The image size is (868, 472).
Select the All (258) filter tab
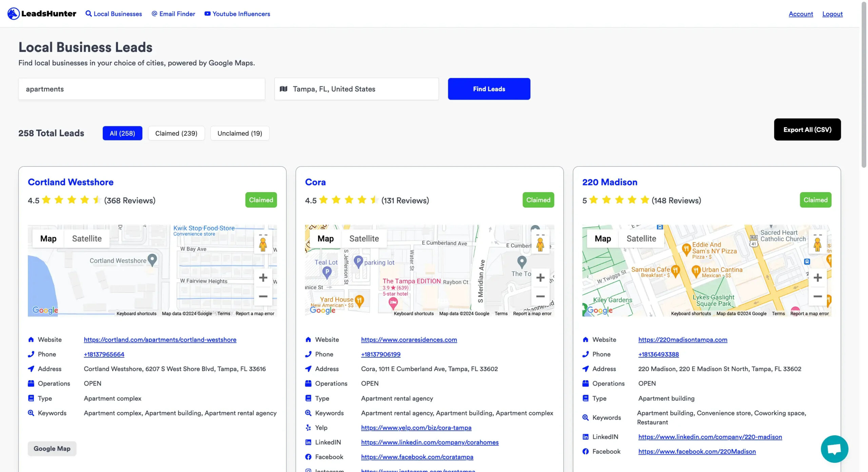click(x=122, y=132)
